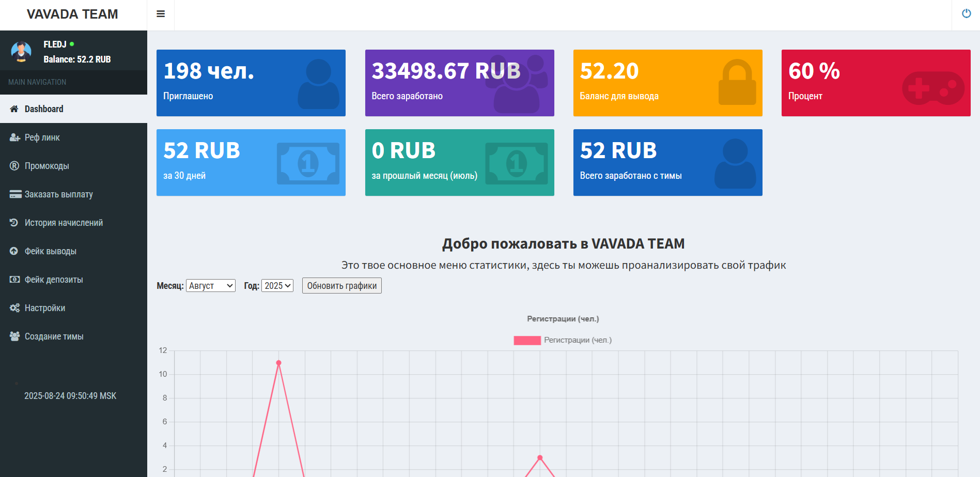Click the Dashboard home icon
980x477 pixels.
[14, 109]
